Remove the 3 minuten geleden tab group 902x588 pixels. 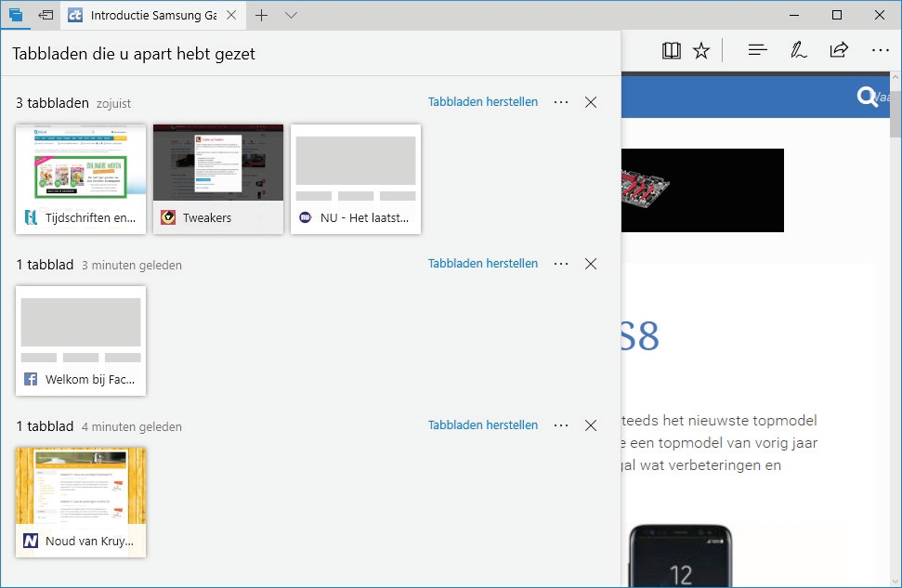pos(591,264)
